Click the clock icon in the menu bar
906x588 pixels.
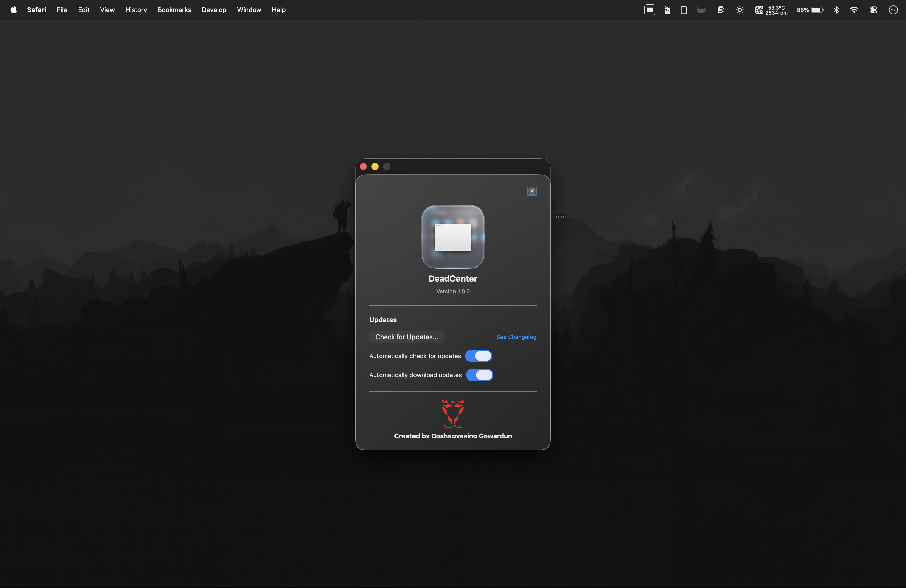click(x=893, y=10)
